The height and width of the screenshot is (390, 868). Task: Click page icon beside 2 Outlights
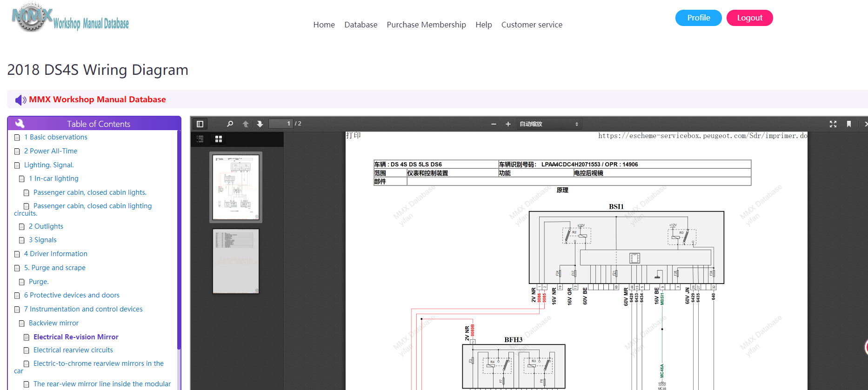pyautogui.click(x=22, y=227)
